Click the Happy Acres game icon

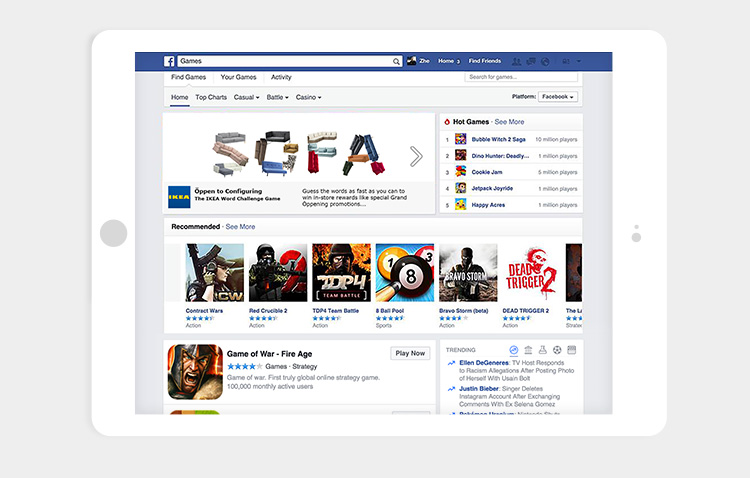coord(461,205)
